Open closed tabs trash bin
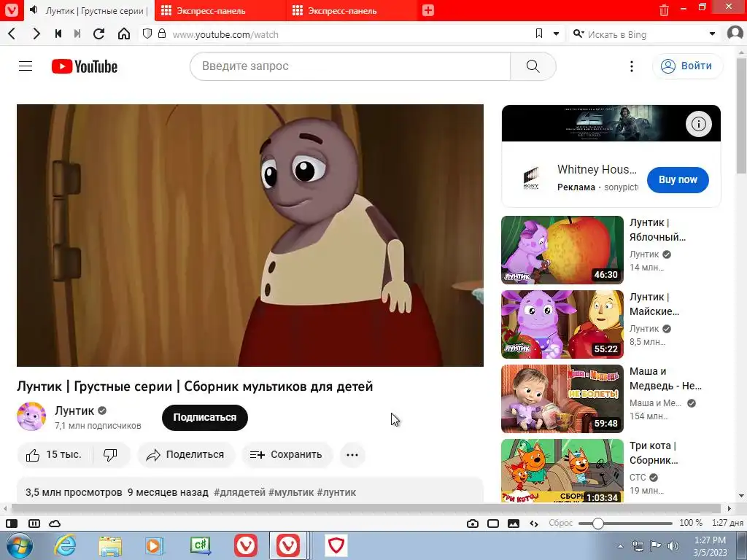The width and height of the screenshot is (747, 560). tap(664, 10)
